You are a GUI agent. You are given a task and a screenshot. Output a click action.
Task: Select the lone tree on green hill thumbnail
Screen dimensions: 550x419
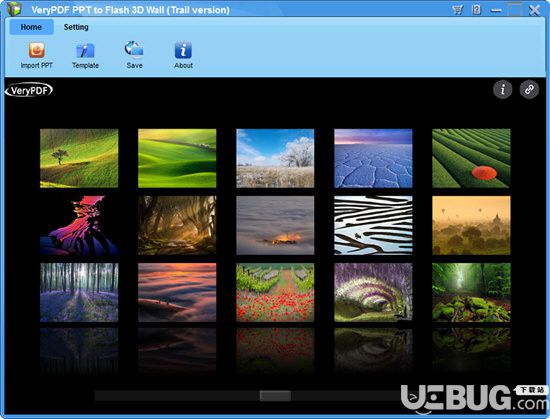[x=79, y=158]
